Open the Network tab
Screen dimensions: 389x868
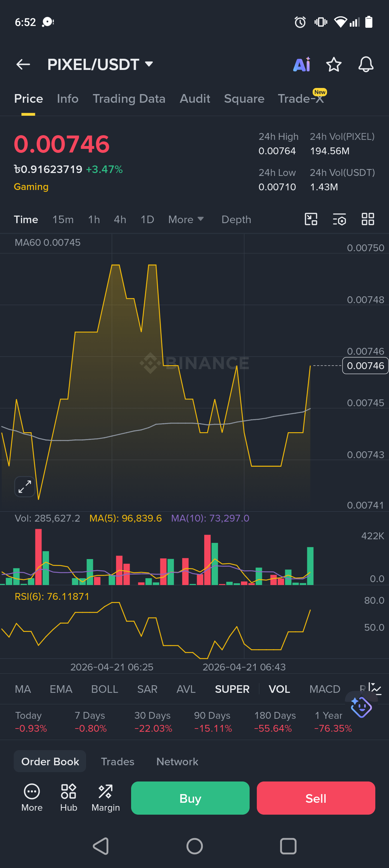pyautogui.click(x=177, y=761)
